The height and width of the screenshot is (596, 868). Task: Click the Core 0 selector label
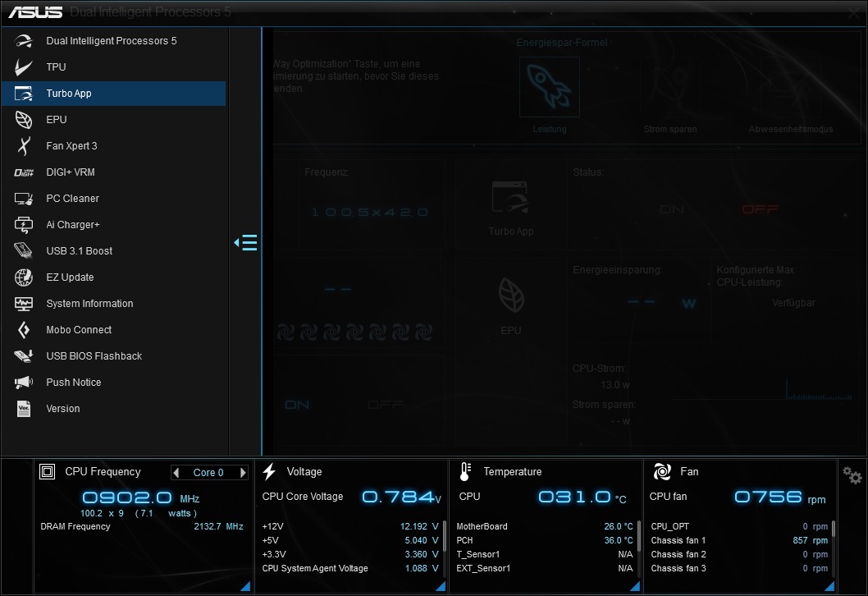[x=208, y=473]
